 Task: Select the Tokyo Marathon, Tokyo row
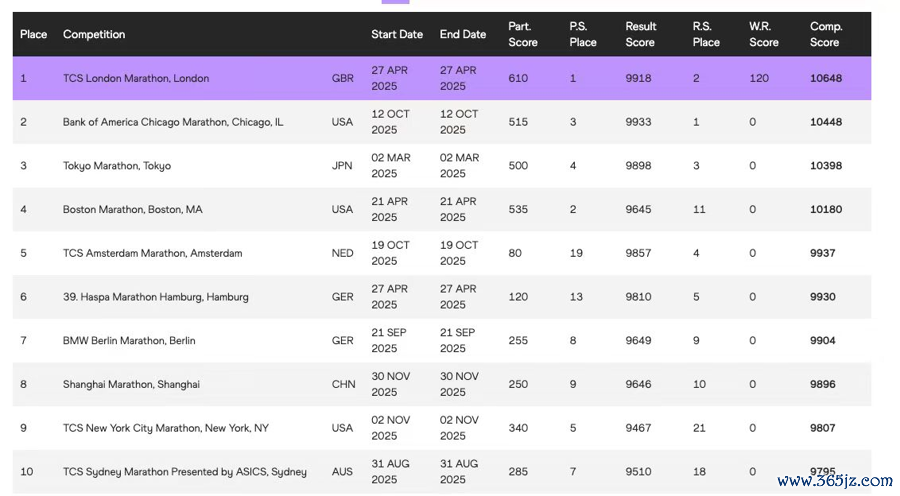[117, 166]
